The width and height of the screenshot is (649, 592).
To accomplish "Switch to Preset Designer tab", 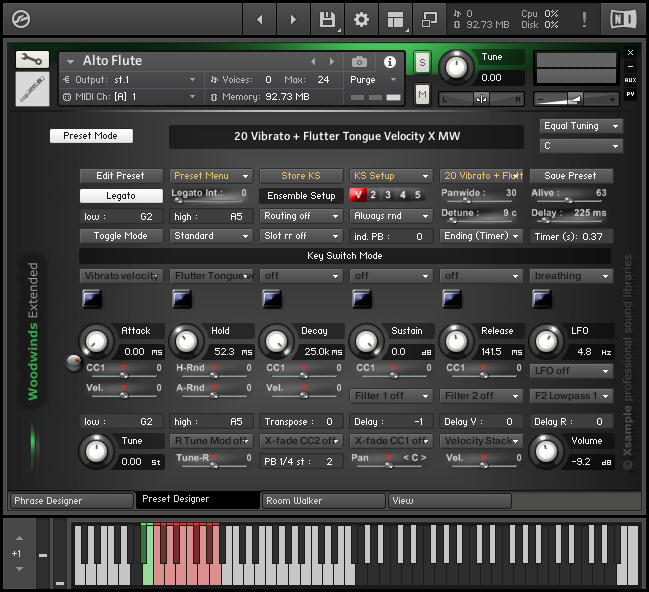I will coord(198,500).
